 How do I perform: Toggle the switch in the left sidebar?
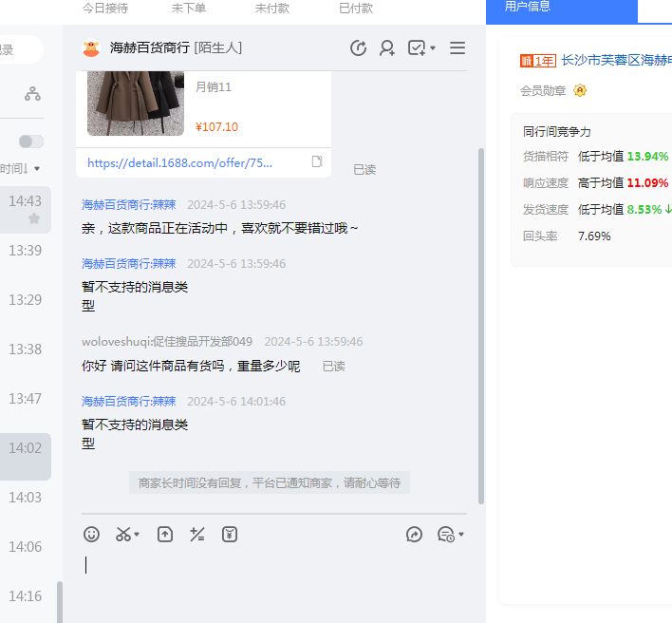point(31,142)
